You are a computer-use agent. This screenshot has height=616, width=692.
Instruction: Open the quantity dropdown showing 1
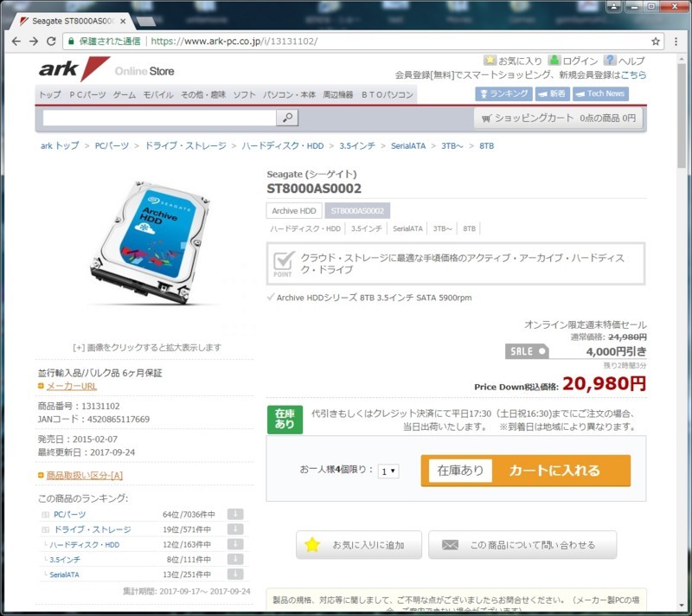point(388,472)
